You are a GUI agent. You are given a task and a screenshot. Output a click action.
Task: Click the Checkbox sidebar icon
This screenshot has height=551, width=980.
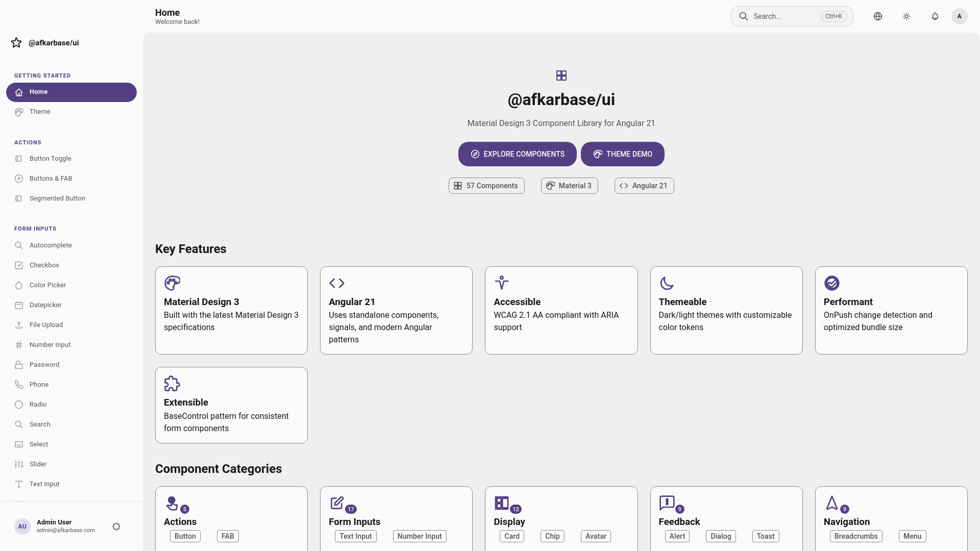[19, 265]
